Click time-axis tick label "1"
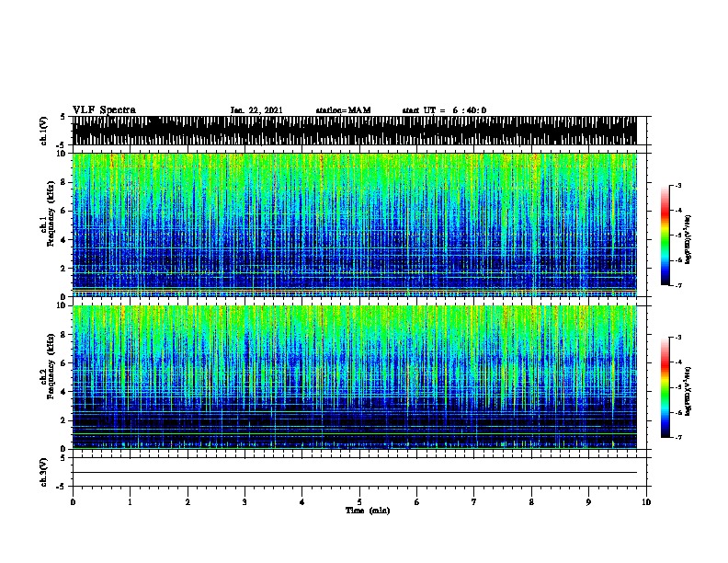This screenshot has height=563, width=728. tap(130, 502)
